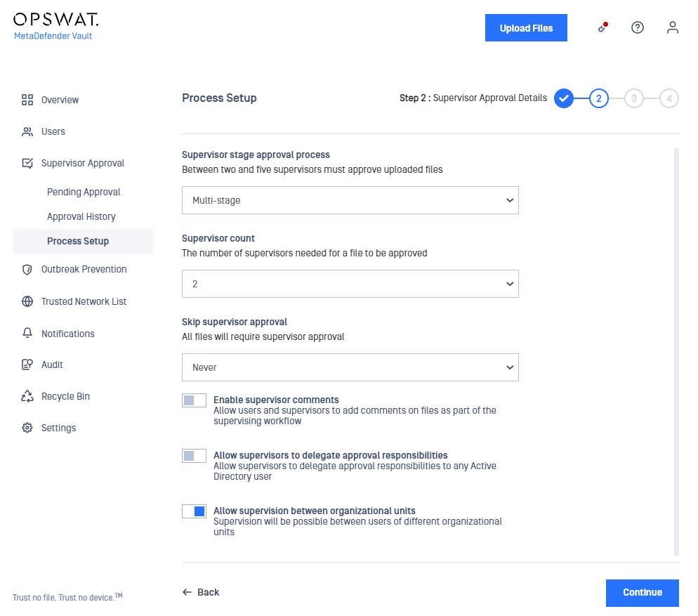Open the user profile icon

point(673,27)
